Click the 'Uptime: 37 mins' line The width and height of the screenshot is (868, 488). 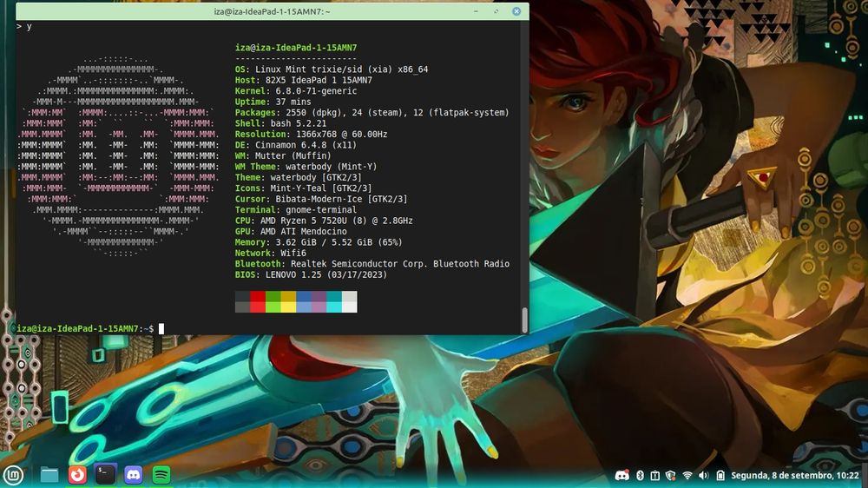pos(273,102)
